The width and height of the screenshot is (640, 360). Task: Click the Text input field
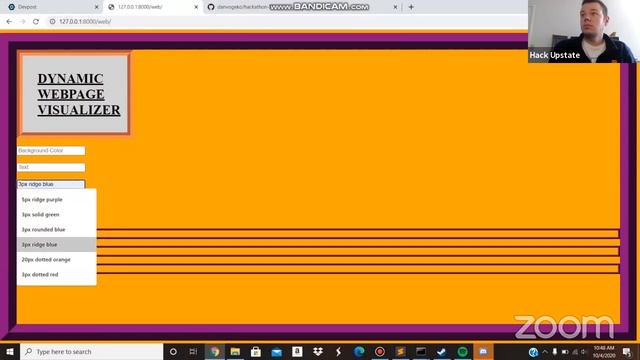(51, 167)
